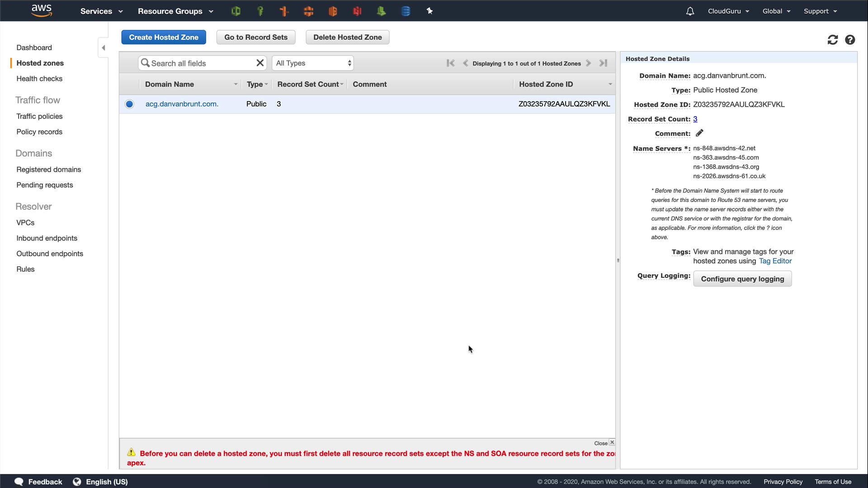868x488 pixels.
Task: Open Registered domains in sidebar
Action: pyautogui.click(x=49, y=169)
